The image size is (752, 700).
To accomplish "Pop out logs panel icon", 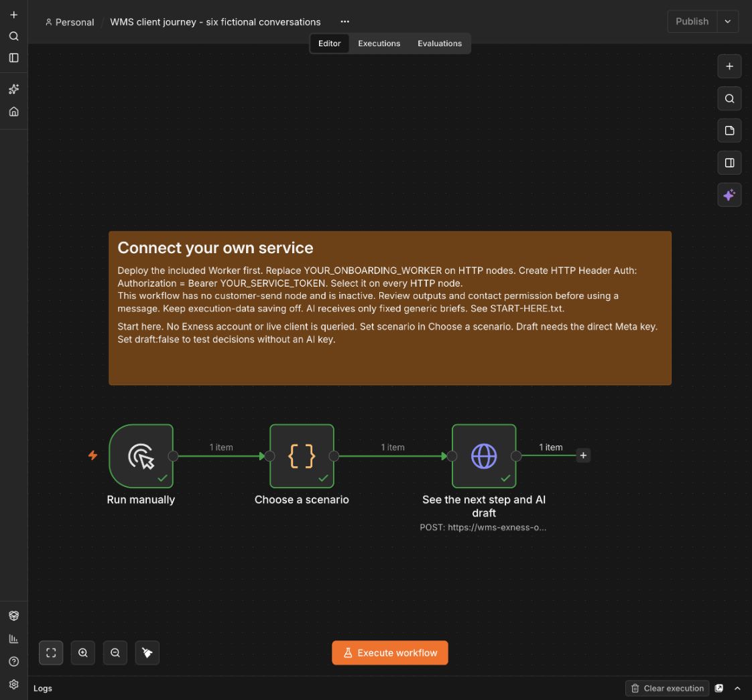I will [719, 688].
